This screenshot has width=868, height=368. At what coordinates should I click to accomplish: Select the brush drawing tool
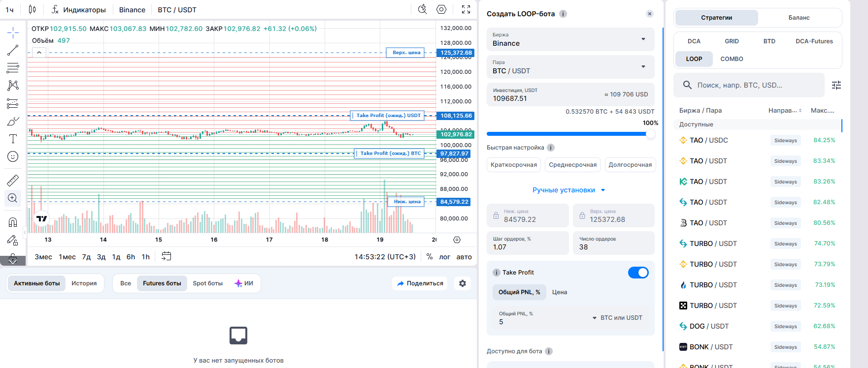coord(13,121)
